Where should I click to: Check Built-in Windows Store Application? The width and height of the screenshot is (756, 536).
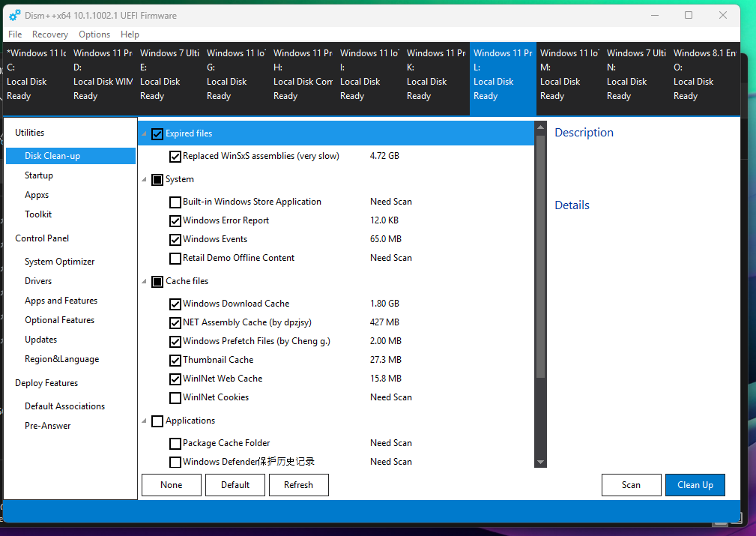(175, 202)
